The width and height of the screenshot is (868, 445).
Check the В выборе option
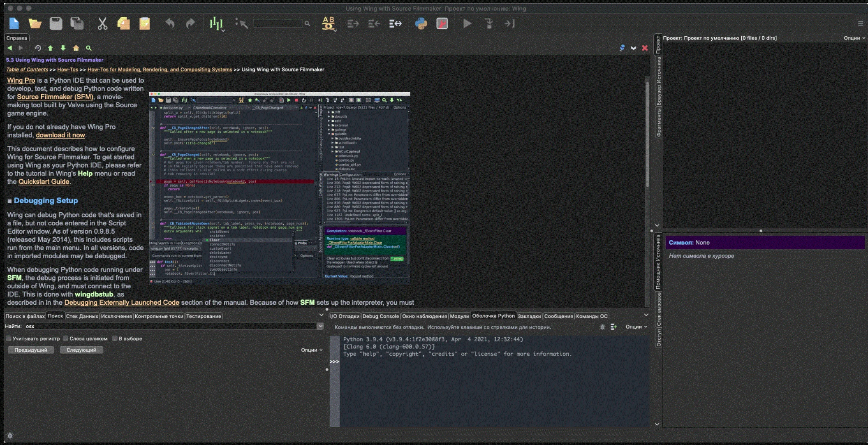[x=115, y=338]
